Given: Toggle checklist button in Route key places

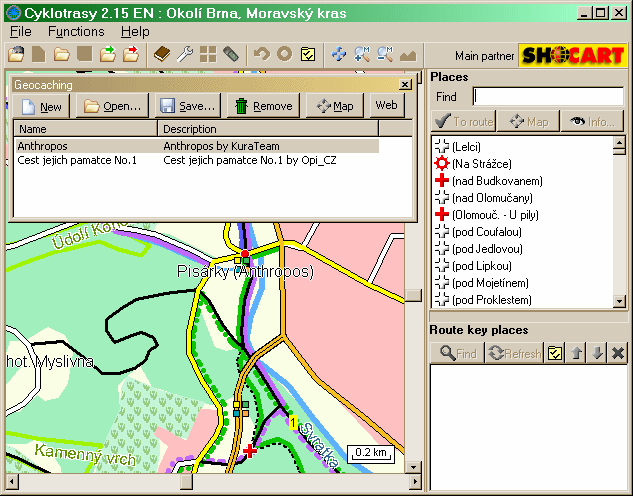Looking at the screenshot, I should click(556, 353).
